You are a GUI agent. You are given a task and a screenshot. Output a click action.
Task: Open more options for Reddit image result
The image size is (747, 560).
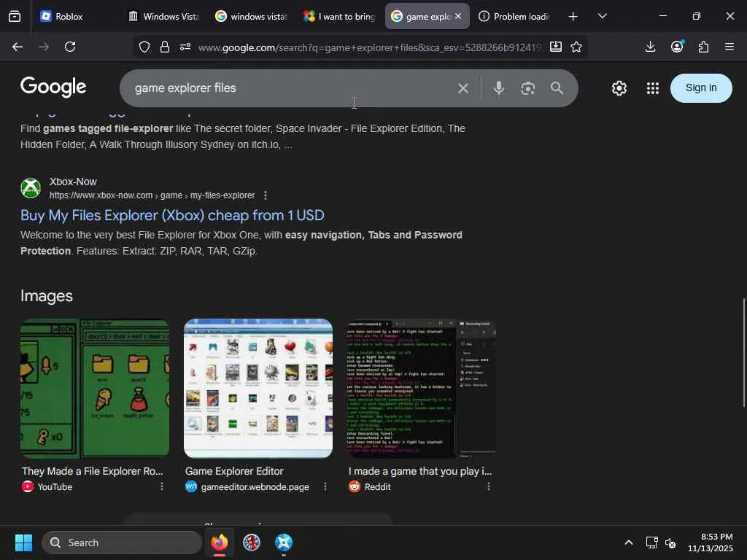pyautogui.click(x=488, y=486)
